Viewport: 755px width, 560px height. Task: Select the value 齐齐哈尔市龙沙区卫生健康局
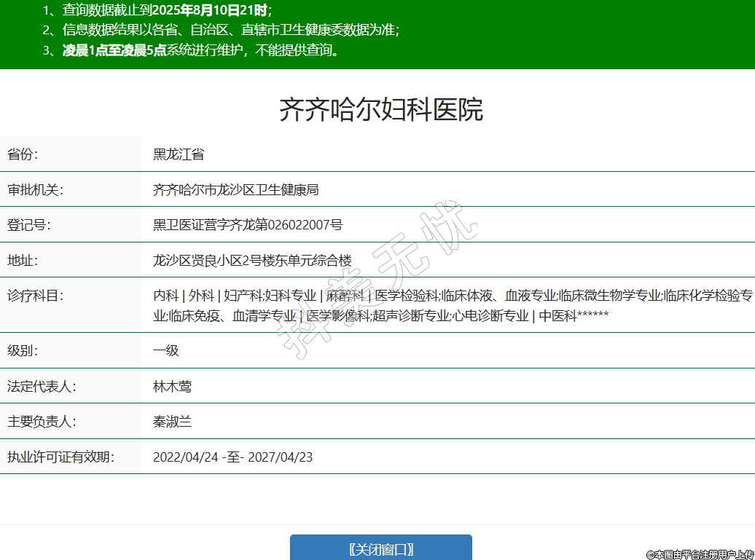(x=236, y=190)
